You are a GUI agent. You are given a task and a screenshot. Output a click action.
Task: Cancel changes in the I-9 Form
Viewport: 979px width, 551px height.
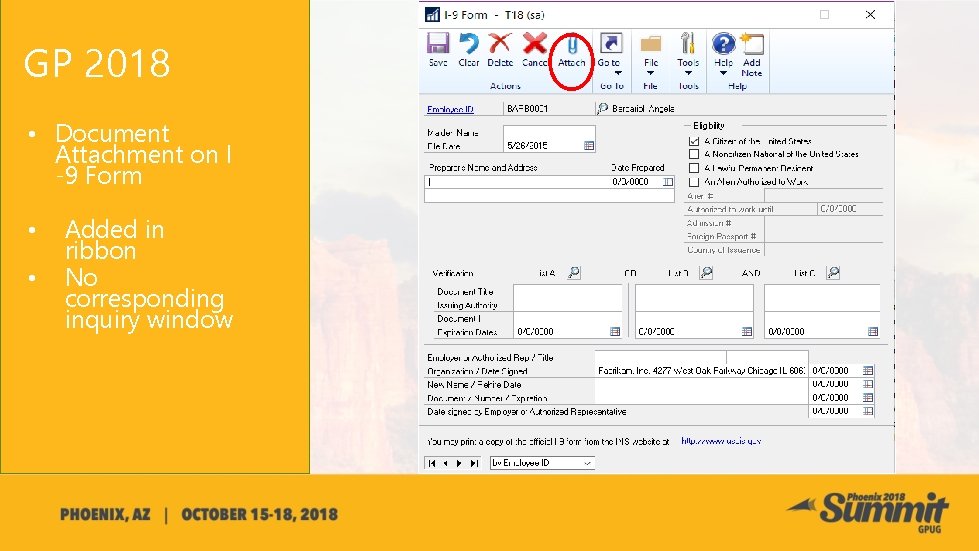pyautogui.click(x=534, y=50)
